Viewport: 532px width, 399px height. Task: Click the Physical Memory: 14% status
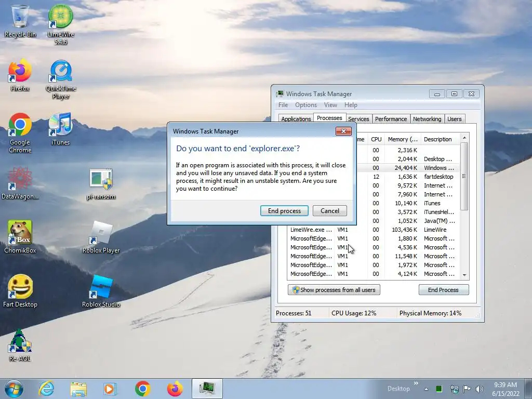(x=430, y=313)
